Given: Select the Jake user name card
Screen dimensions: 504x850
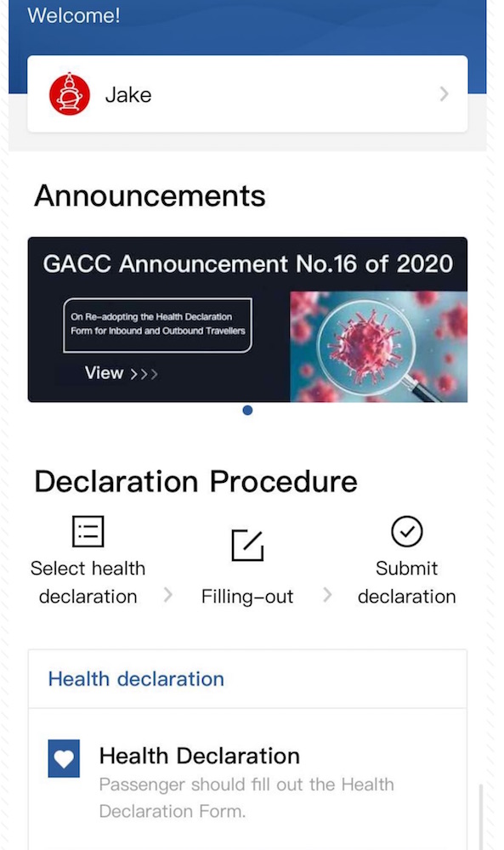Looking at the screenshot, I should (247, 93).
